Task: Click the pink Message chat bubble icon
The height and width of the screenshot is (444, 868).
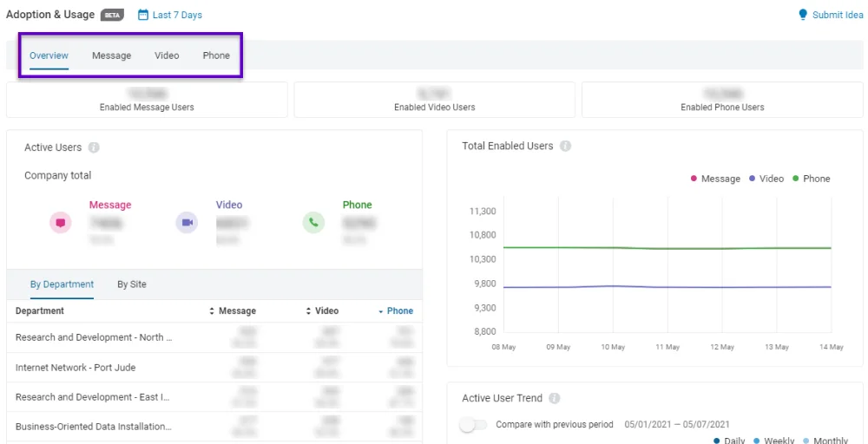Action: click(61, 222)
